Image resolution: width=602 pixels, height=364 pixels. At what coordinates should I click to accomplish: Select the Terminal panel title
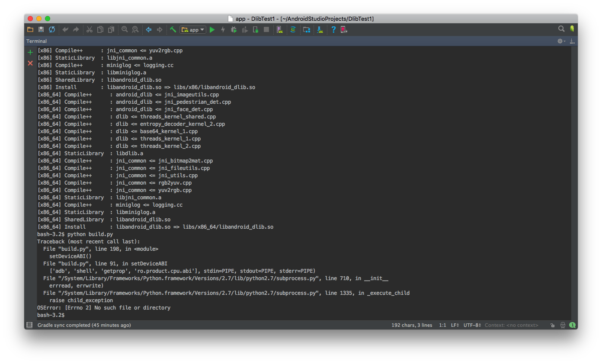pyautogui.click(x=37, y=41)
